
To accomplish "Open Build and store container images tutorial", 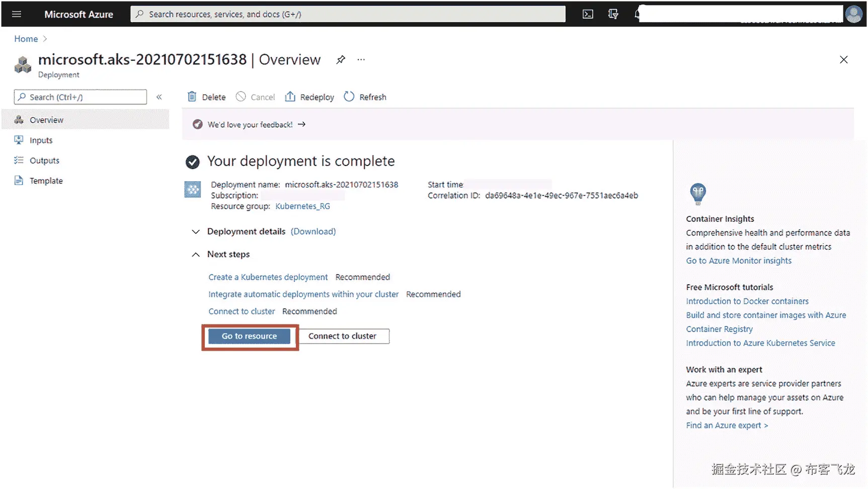I will (766, 322).
